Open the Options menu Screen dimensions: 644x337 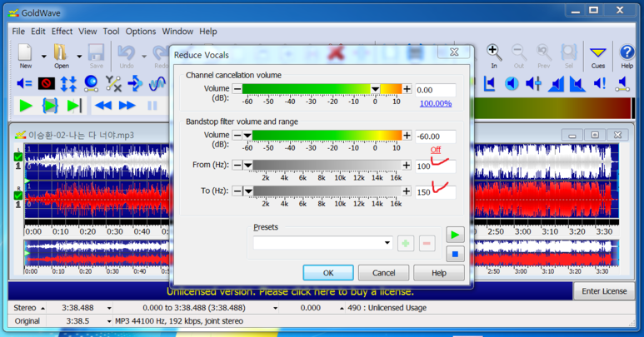[141, 31]
